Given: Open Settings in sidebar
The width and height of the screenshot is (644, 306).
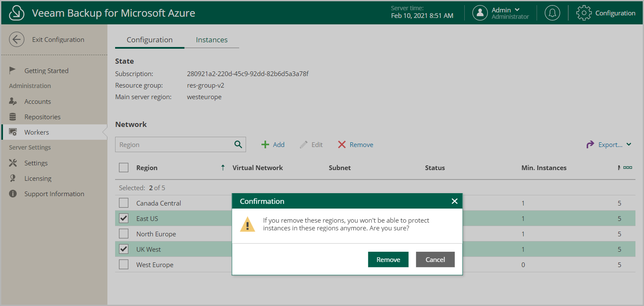Looking at the screenshot, I should [x=36, y=163].
